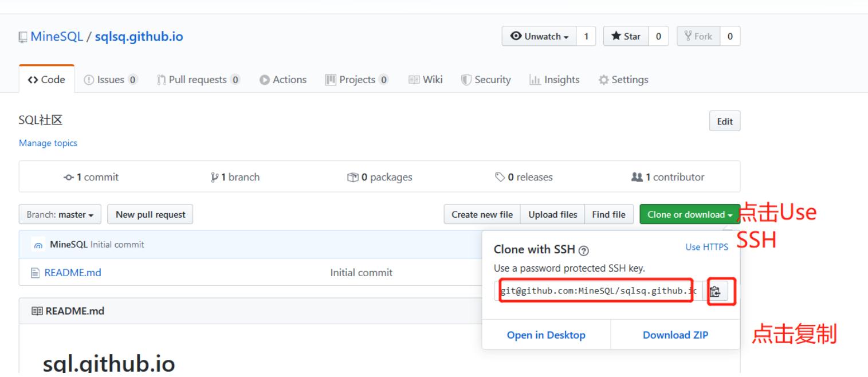
Task: Click the Manage topics link
Action: 48,143
